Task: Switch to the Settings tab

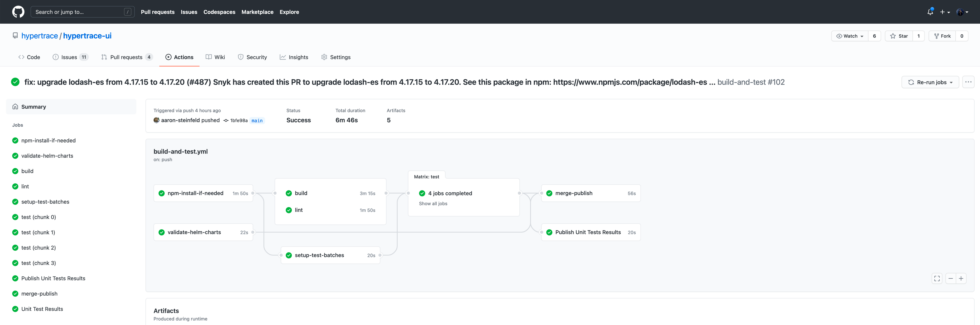Action: coord(335,57)
